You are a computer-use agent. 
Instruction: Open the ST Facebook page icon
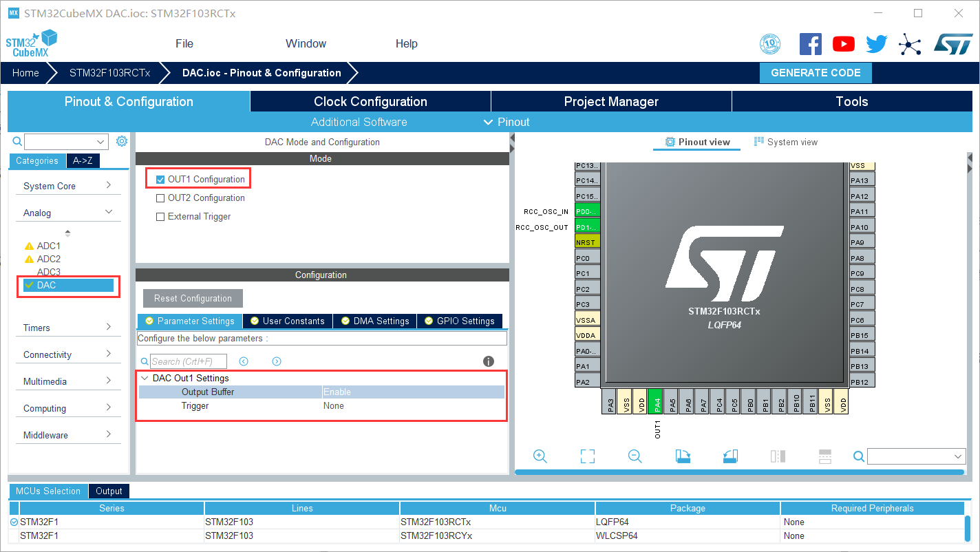coord(811,44)
